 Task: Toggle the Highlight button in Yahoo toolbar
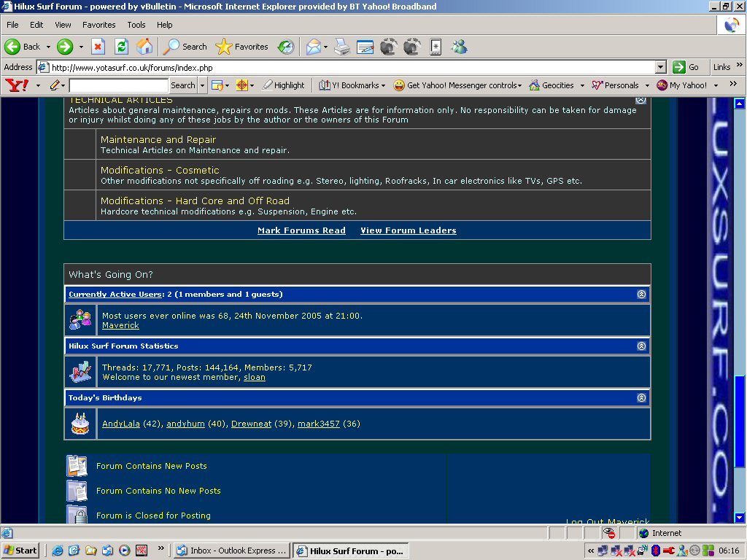[283, 85]
